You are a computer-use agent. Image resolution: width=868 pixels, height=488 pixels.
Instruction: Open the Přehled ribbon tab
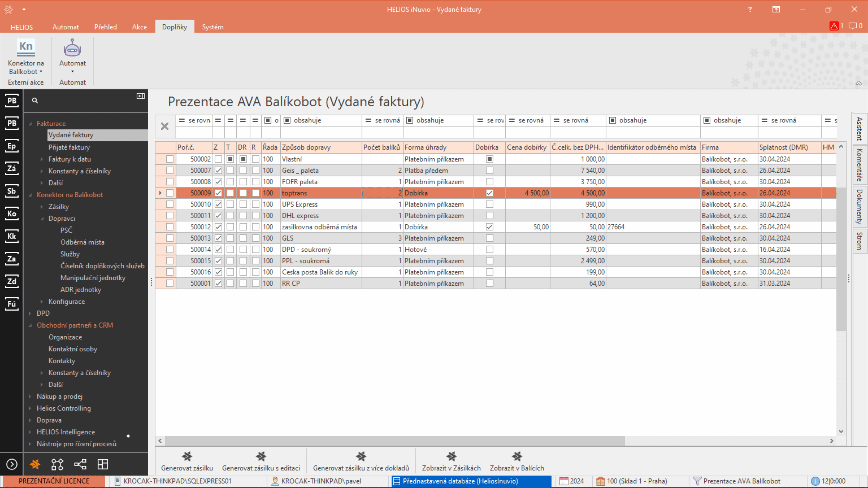pyautogui.click(x=106, y=27)
